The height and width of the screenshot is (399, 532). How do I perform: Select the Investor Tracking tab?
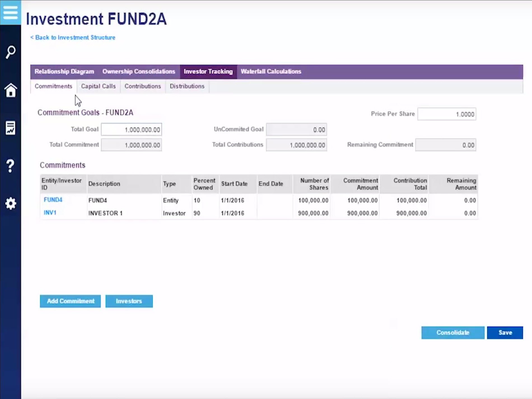(x=208, y=71)
